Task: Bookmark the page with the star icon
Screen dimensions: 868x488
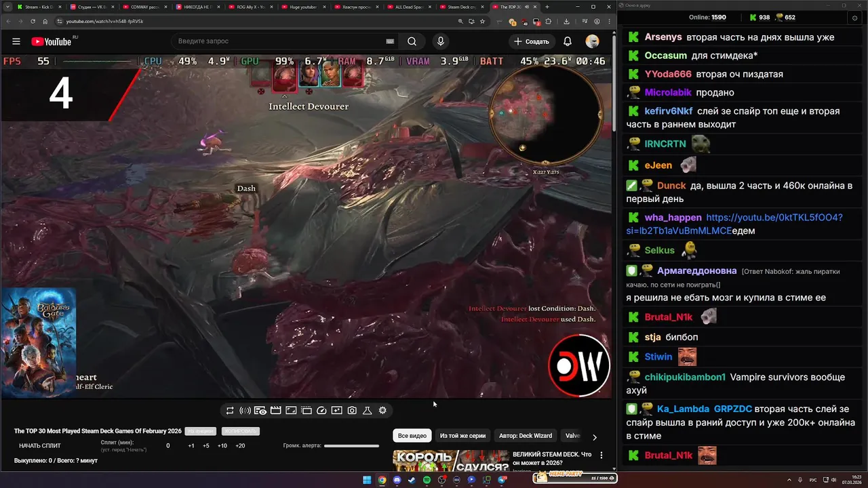Action: click(x=482, y=21)
